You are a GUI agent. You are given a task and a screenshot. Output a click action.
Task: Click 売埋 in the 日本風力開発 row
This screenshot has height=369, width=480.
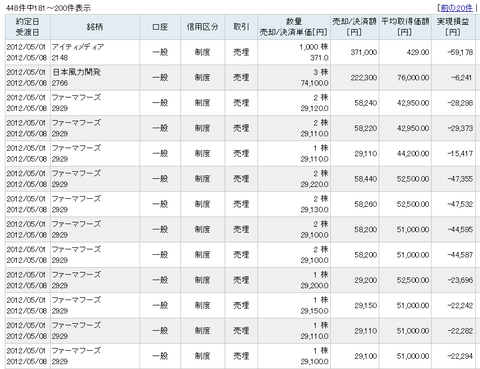tap(241, 78)
